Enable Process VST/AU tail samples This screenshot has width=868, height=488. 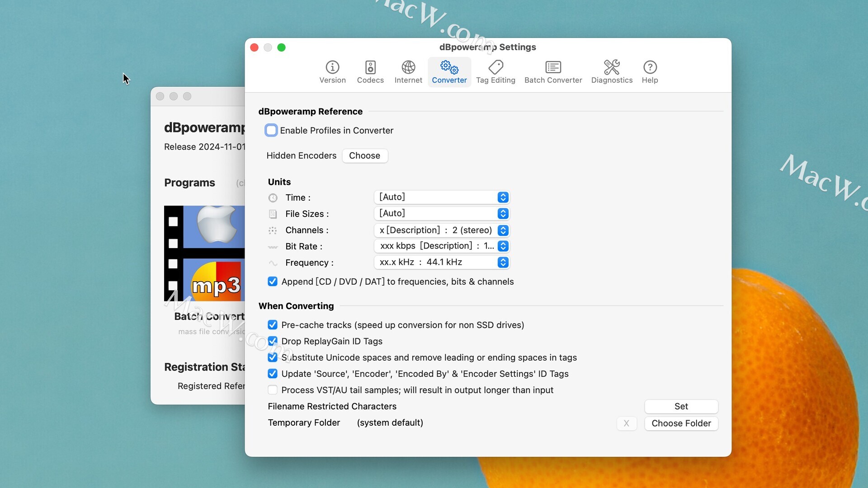pos(273,390)
